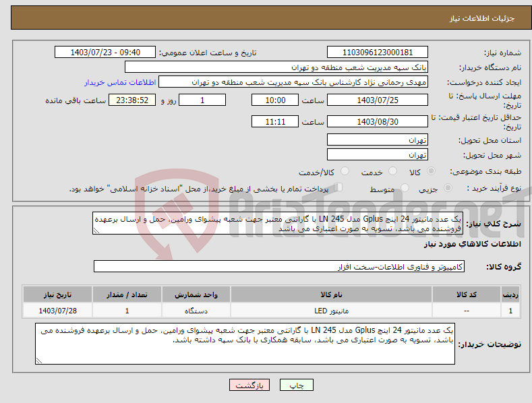Click the announcement date field 1403/07/23 - 09:40
The height and width of the screenshot is (403, 532).
coord(105,53)
